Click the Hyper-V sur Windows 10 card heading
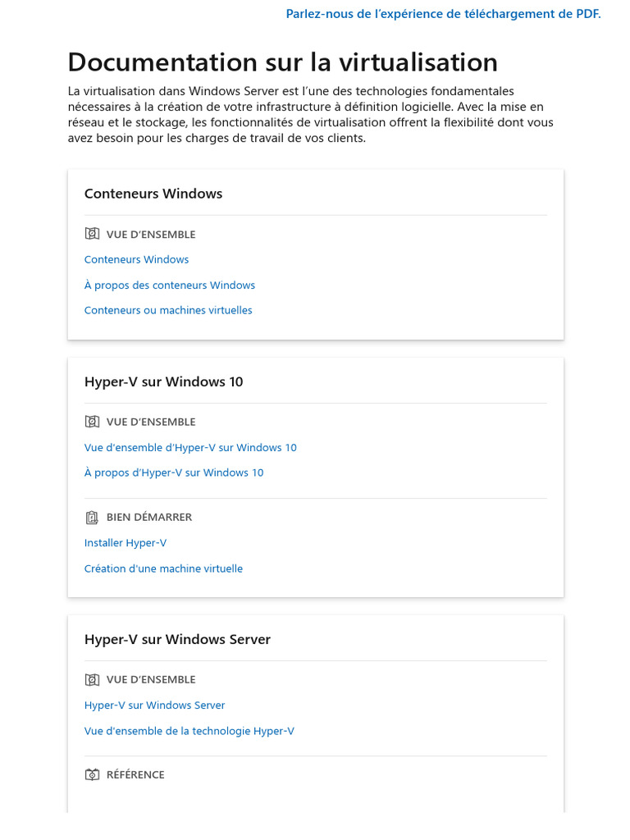Image resolution: width=630 pixels, height=840 pixels. (163, 381)
